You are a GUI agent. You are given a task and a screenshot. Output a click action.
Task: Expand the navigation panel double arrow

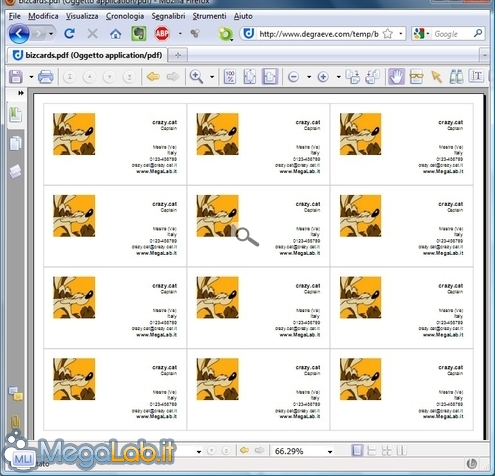[21, 93]
